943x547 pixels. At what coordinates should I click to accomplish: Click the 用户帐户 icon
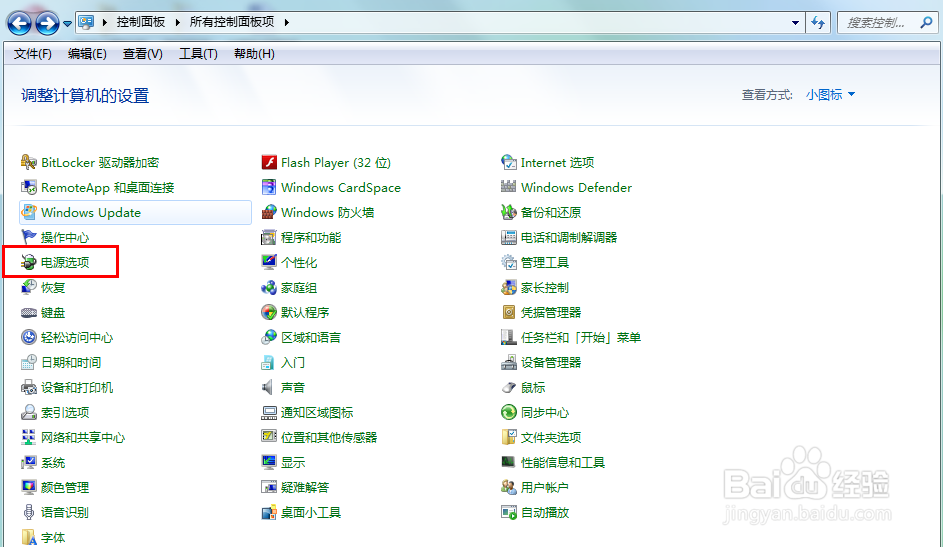click(x=509, y=487)
